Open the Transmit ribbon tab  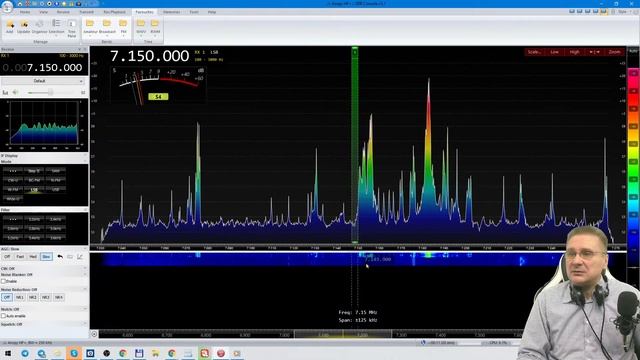(x=87, y=12)
